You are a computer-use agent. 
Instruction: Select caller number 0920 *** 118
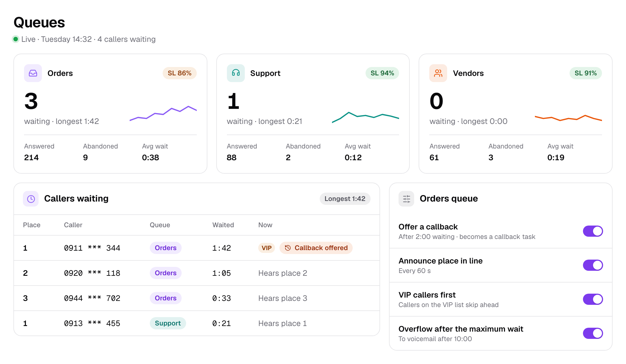[x=92, y=273]
